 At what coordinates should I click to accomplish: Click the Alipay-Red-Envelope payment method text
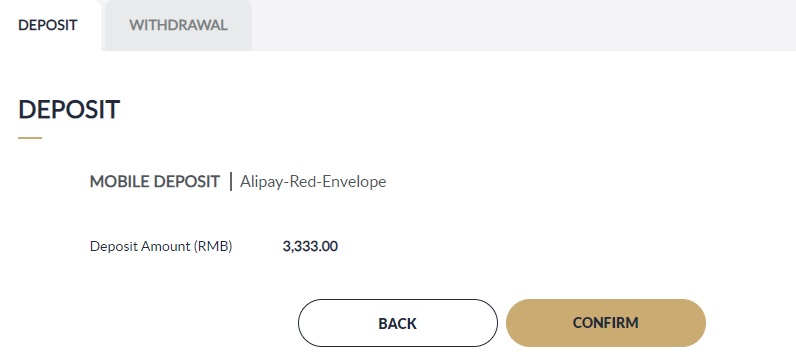(x=313, y=181)
